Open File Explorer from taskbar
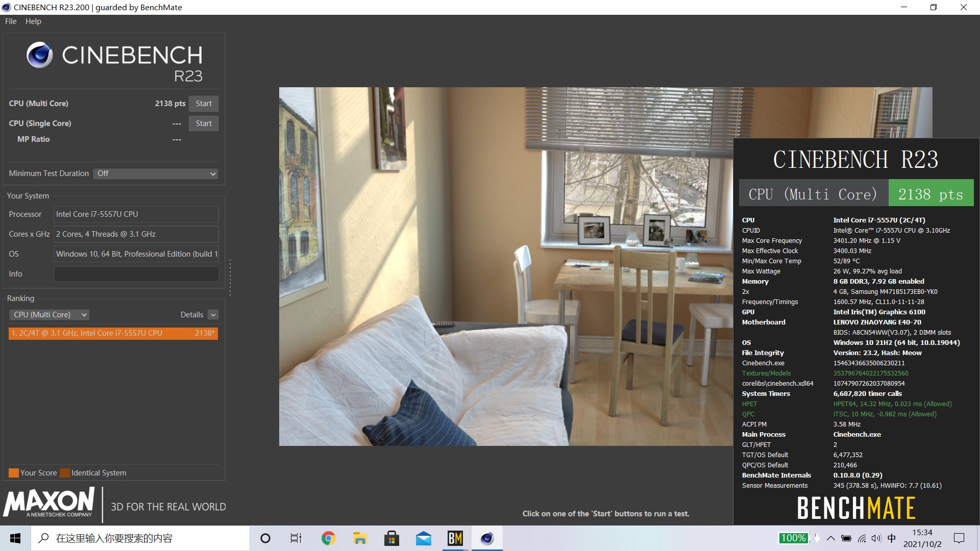 (x=360, y=538)
